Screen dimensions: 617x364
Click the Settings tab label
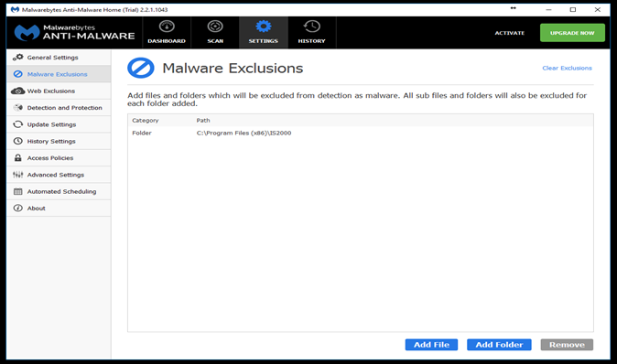click(264, 41)
